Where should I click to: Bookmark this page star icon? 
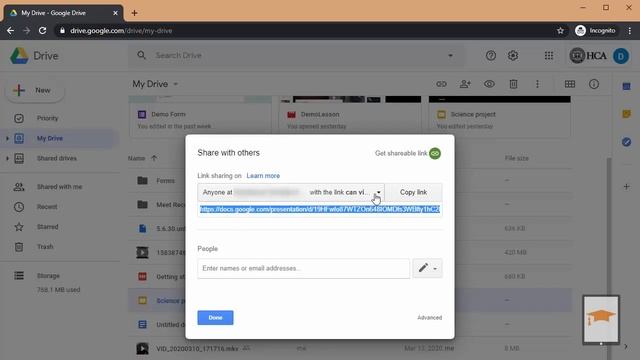(x=560, y=31)
